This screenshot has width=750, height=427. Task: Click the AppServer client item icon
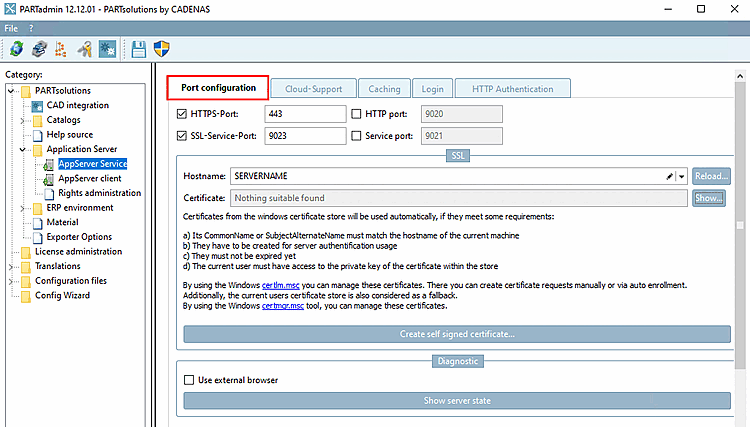49,179
